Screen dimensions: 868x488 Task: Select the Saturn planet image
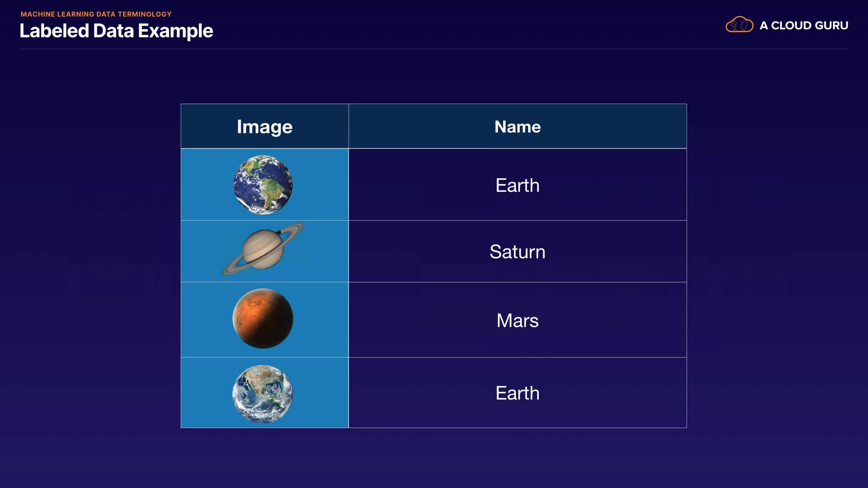click(263, 250)
